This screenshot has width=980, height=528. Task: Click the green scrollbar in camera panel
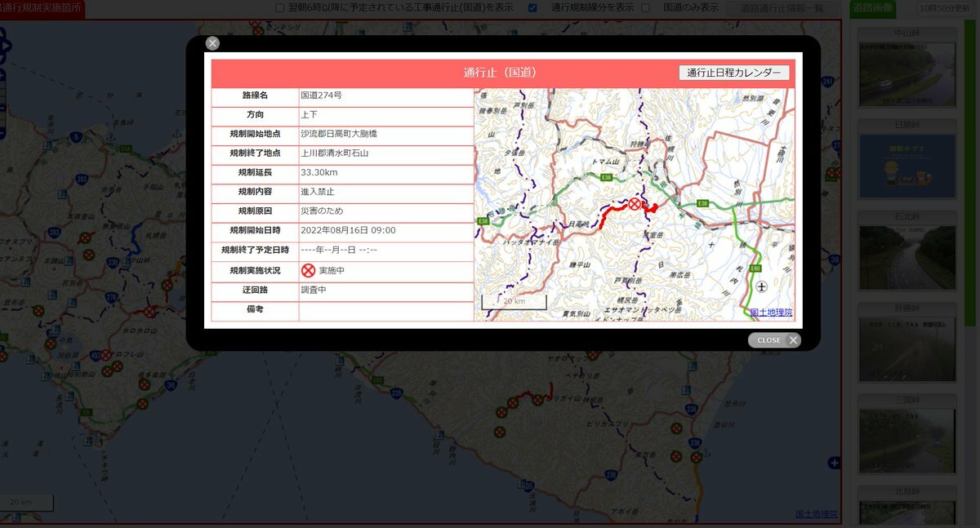pos(969,163)
